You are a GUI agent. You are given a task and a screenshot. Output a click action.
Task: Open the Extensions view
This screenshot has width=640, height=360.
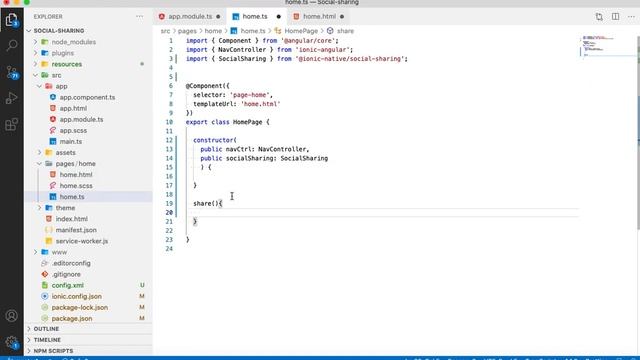point(11,124)
